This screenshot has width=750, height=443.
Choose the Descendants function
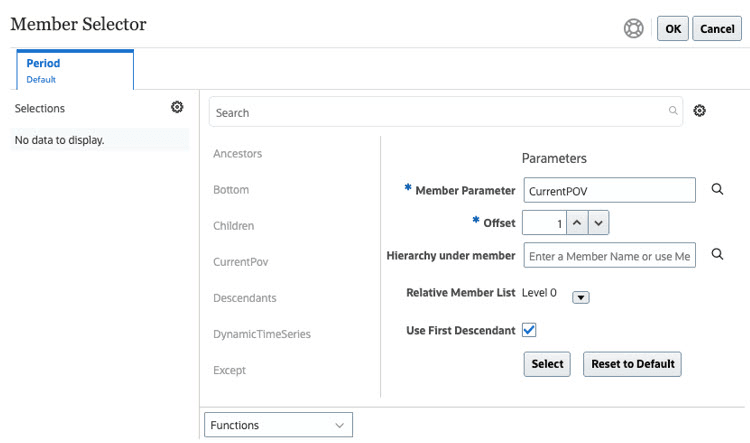(245, 298)
